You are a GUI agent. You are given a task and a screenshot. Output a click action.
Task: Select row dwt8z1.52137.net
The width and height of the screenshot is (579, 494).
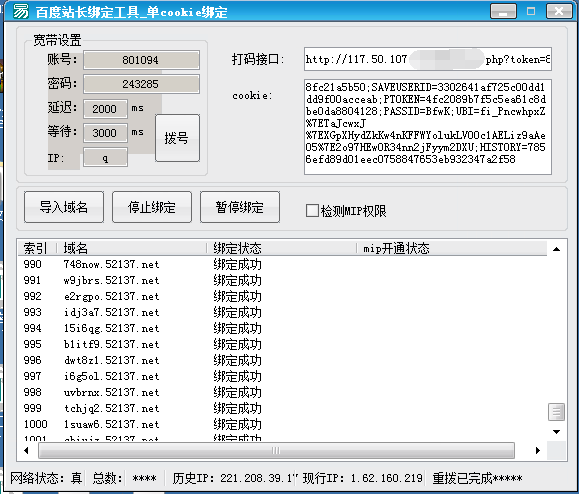pos(282,360)
